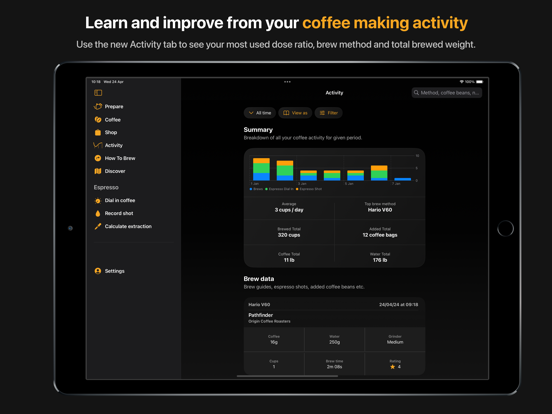This screenshot has height=414, width=552.
Task: Click the Coffee beans icon
Action: 98,120
